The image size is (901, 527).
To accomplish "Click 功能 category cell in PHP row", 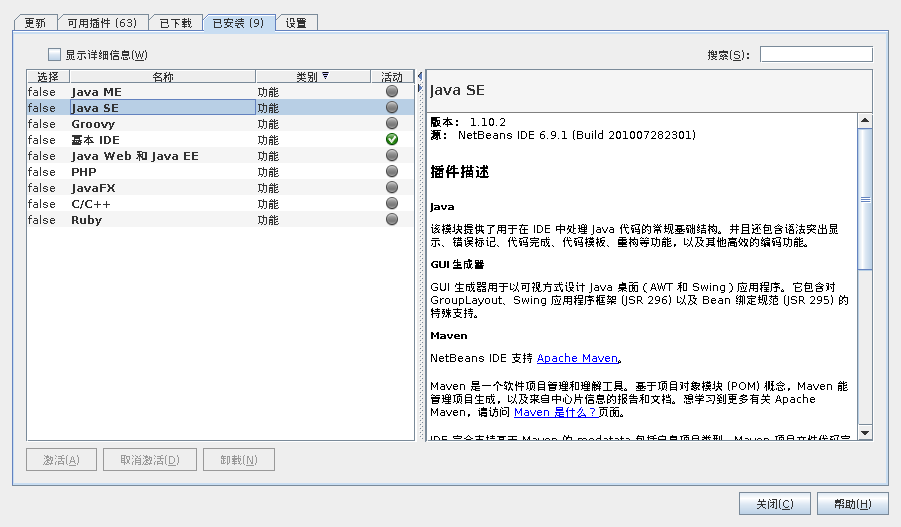I will pyautogui.click(x=313, y=172).
